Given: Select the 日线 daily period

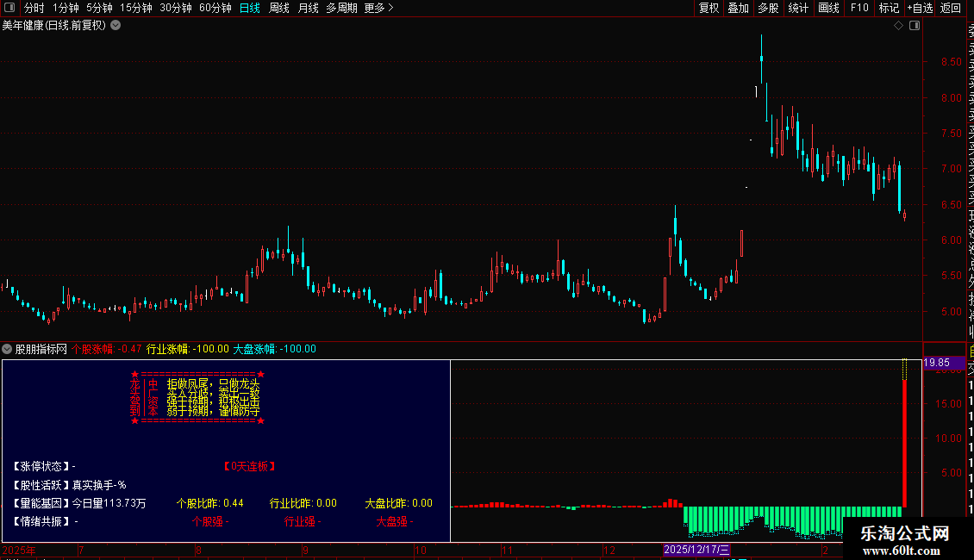Looking at the screenshot, I should [250, 8].
